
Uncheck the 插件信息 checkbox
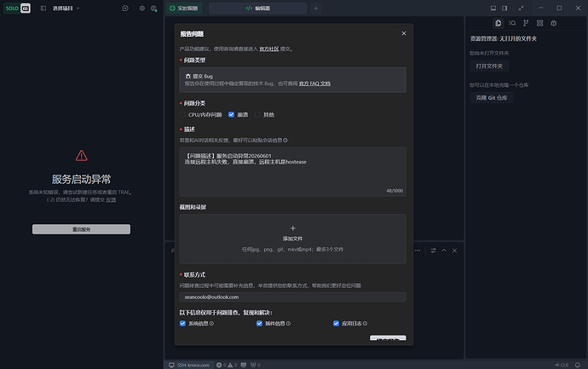pos(259,323)
